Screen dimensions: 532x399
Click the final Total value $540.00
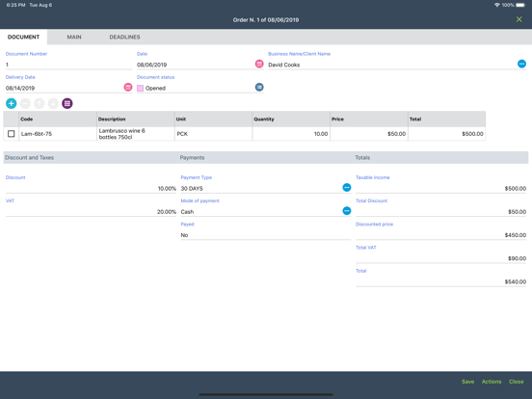515,282
